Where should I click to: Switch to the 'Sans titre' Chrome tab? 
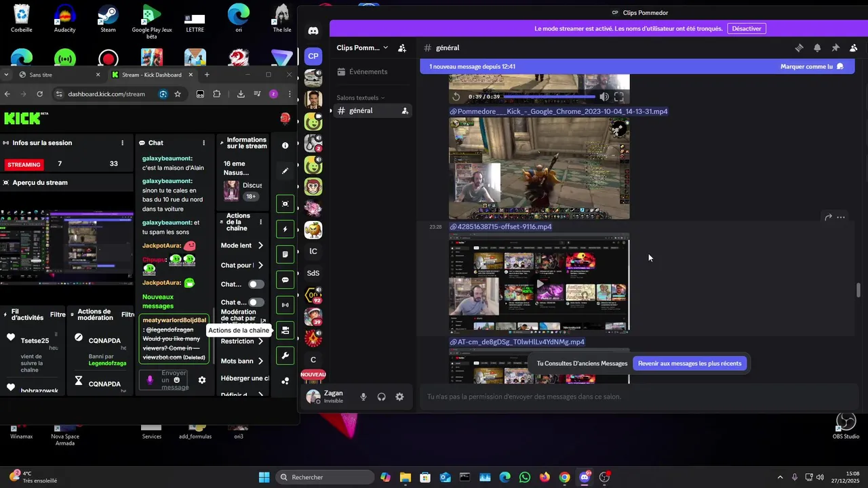60,75
